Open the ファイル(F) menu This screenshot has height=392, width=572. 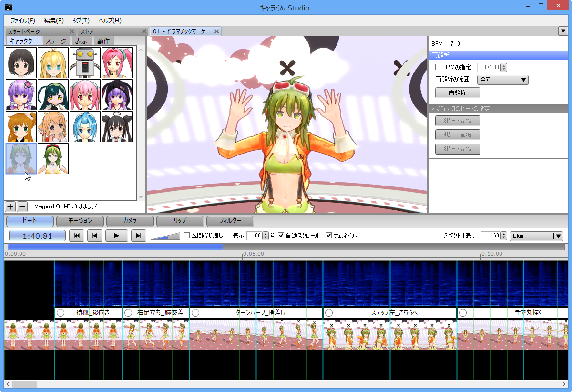pyautogui.click(x=23, y=21)
